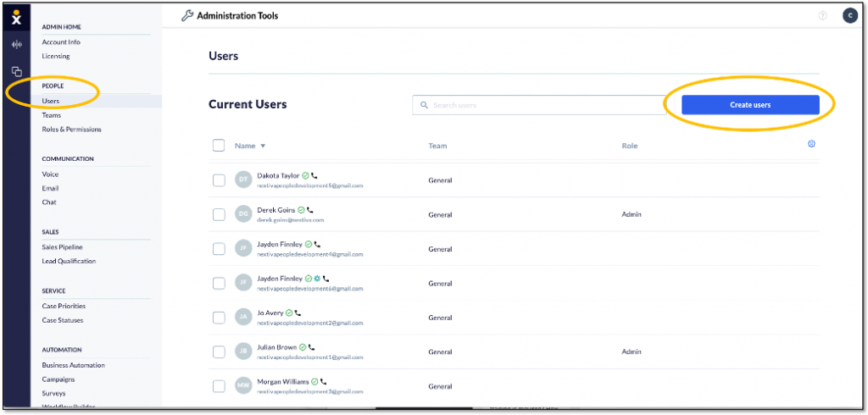This screenshot has width=868, height=415.
Task: Open the chat bubbles icon in sidebar
Action: [x=17, y=71]
